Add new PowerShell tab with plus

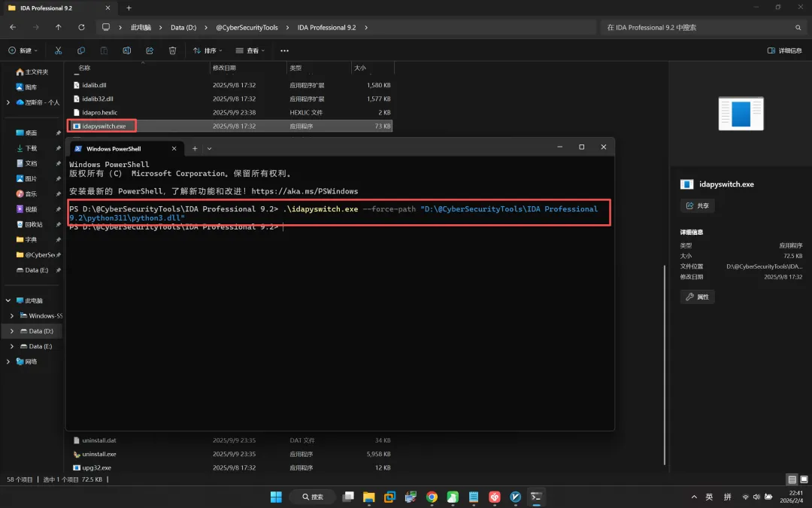(x=195, y=148)
